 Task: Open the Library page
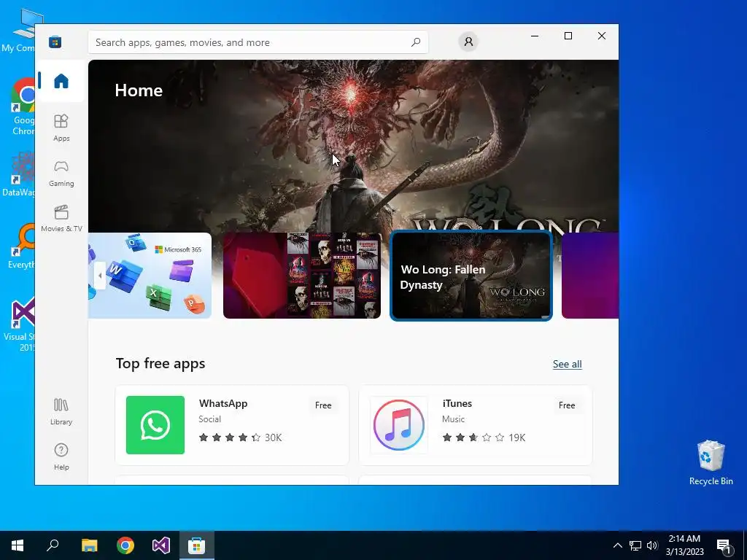[x=61, y=411]
